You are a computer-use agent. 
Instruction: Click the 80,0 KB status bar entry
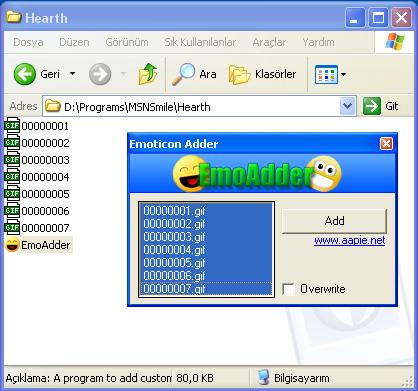coord(195,378)
